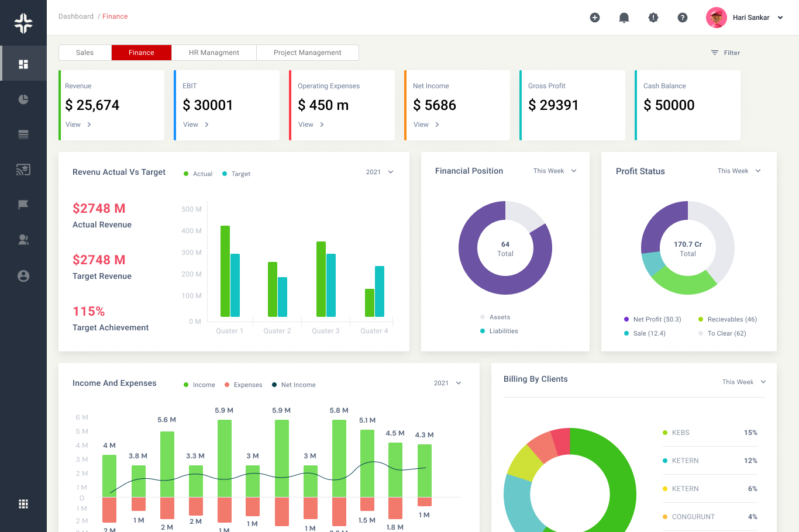This screenshot has height=532, width=799.
Task: Toggle Expenses legend in Income chart
Action: tap(243, 385)
